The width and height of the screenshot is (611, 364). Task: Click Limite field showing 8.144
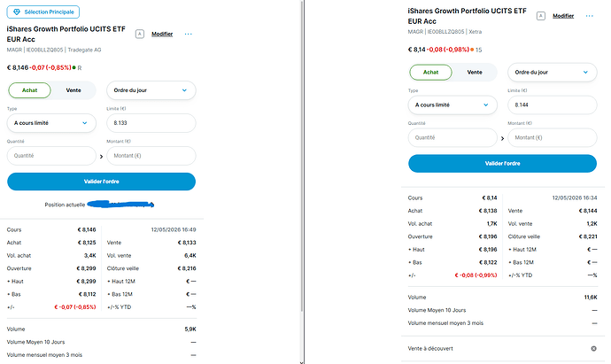(553, 105)
